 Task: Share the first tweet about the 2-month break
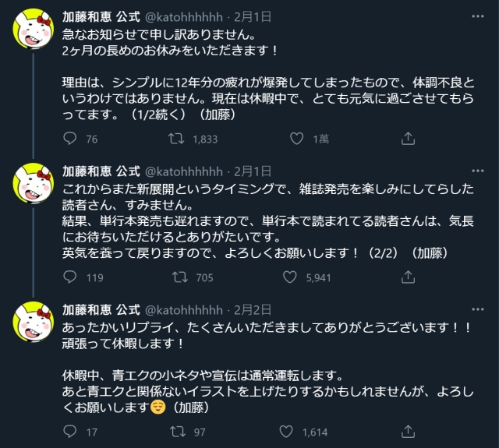point(408,139)
